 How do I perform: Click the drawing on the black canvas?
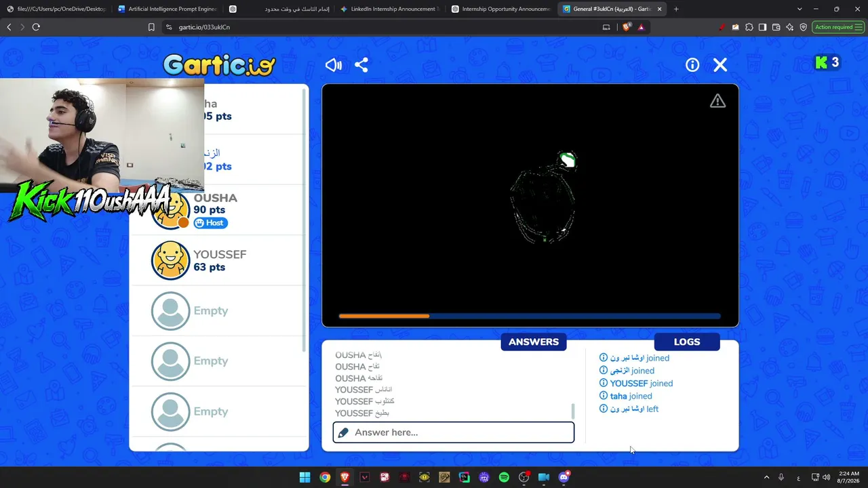point(544,198)
